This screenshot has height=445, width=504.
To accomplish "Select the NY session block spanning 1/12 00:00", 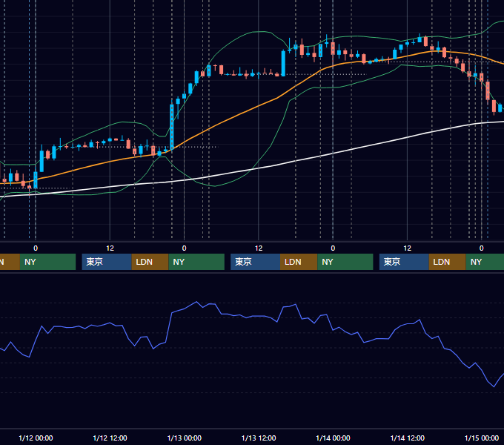I will (x=47, y=262).
